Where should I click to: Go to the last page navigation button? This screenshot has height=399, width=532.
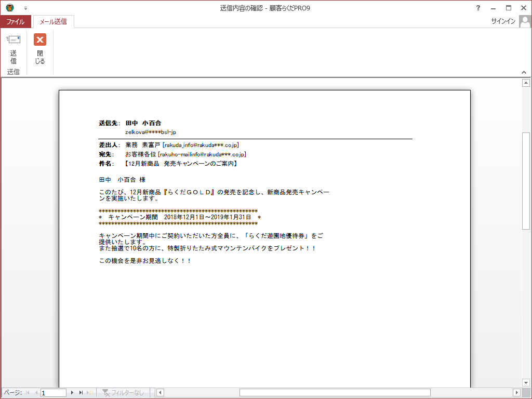(81, 393)
